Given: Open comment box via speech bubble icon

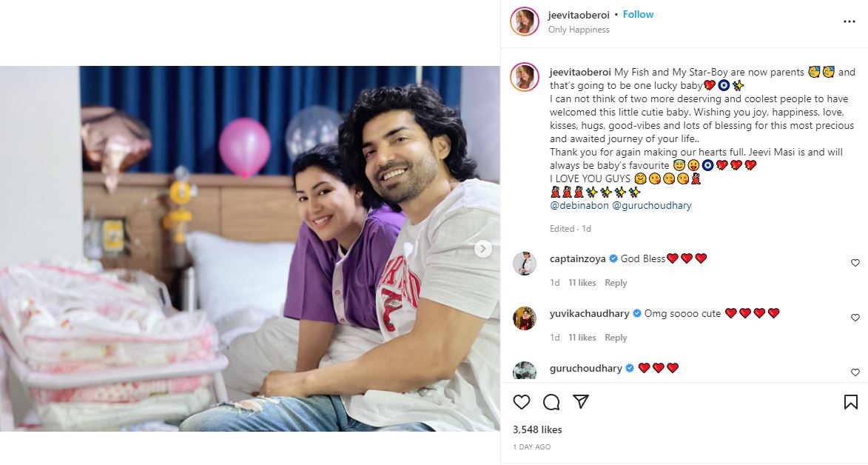Looking at the screenshot, I should pos(551,402).
